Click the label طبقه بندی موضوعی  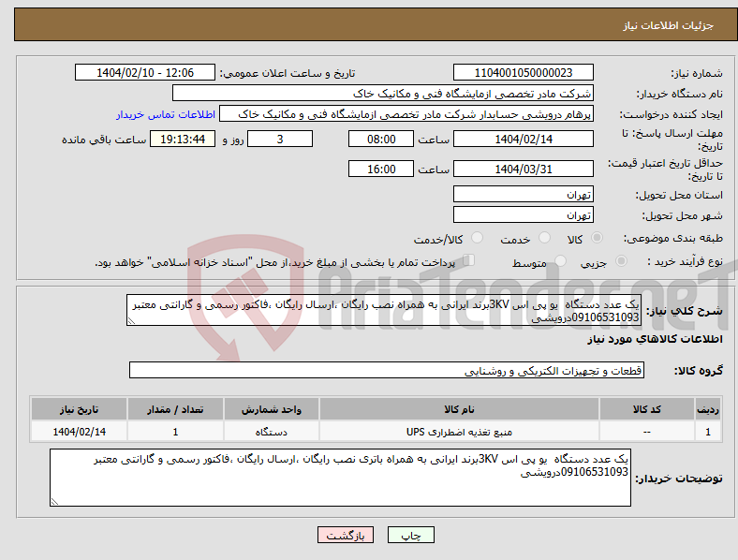click(x=673, y=239)
